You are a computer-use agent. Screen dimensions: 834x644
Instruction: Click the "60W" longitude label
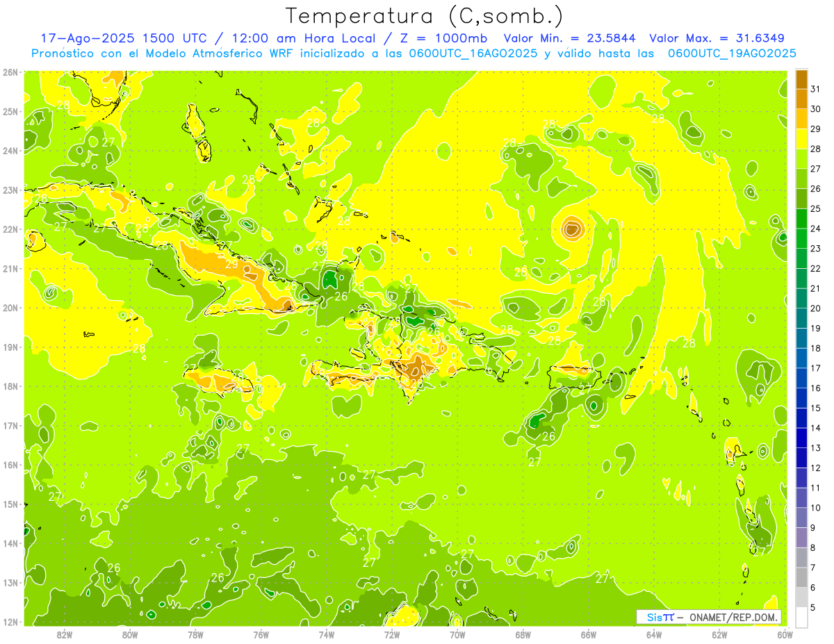[x=785, y=634]
